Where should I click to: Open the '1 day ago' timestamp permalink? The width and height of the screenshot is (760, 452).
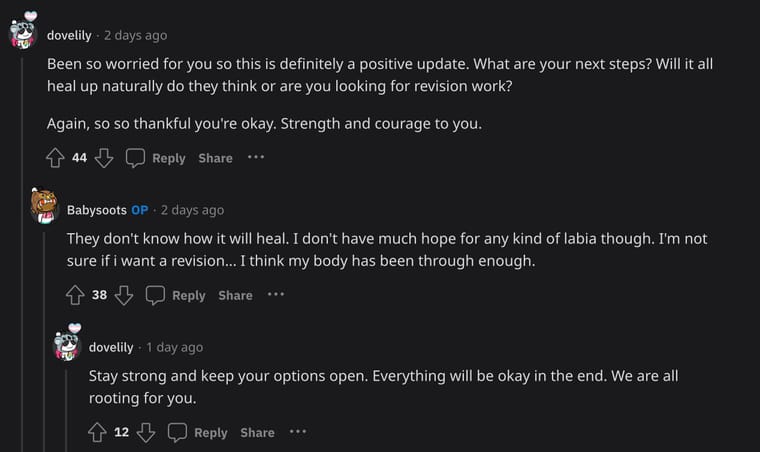coord(174,347)
